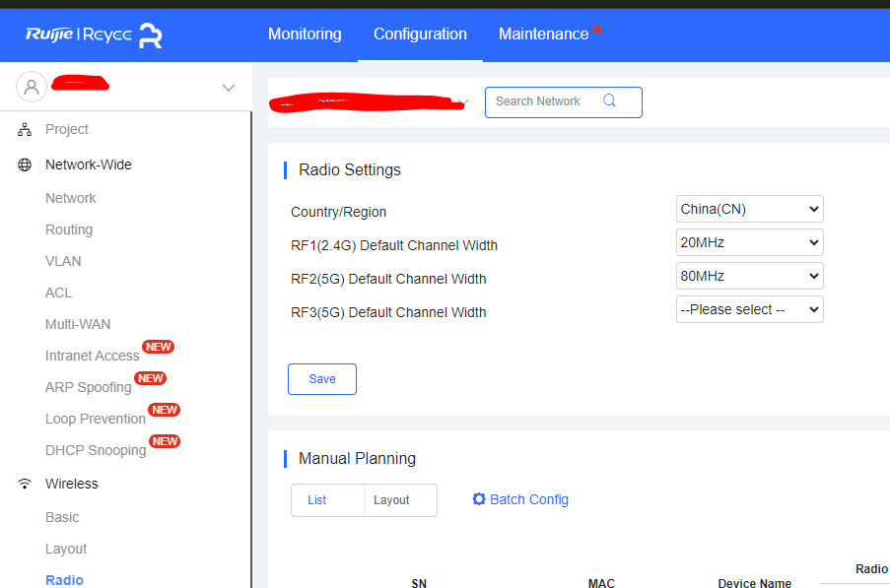Click the magnifier icon in Search Network
The height and width of the screenshot is (588, 890).
(609, 100)
